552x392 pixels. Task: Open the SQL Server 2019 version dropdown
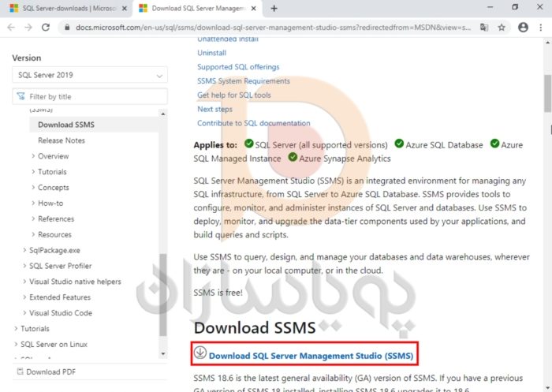[x=90, y=75]
